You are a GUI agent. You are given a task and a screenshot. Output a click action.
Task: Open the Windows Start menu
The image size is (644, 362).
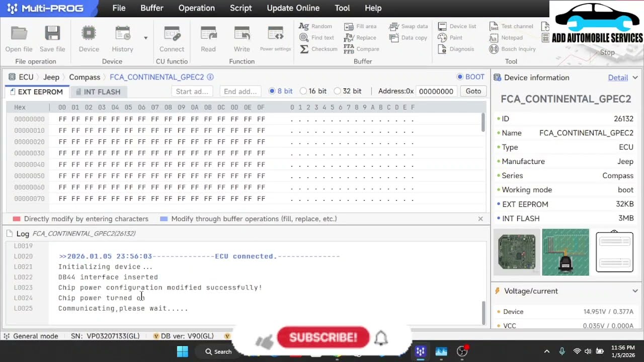pyautogui.click(x=183, y=351)
